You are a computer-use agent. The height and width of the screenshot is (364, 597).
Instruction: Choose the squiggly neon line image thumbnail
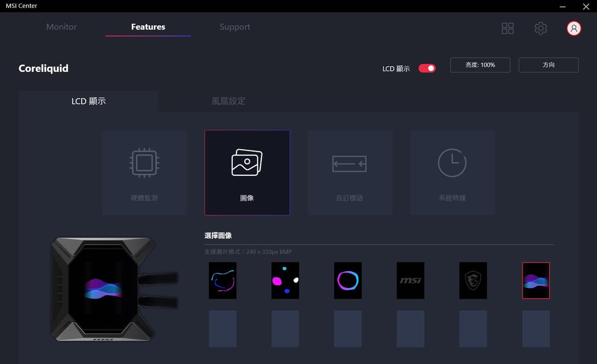pos(222,281)
